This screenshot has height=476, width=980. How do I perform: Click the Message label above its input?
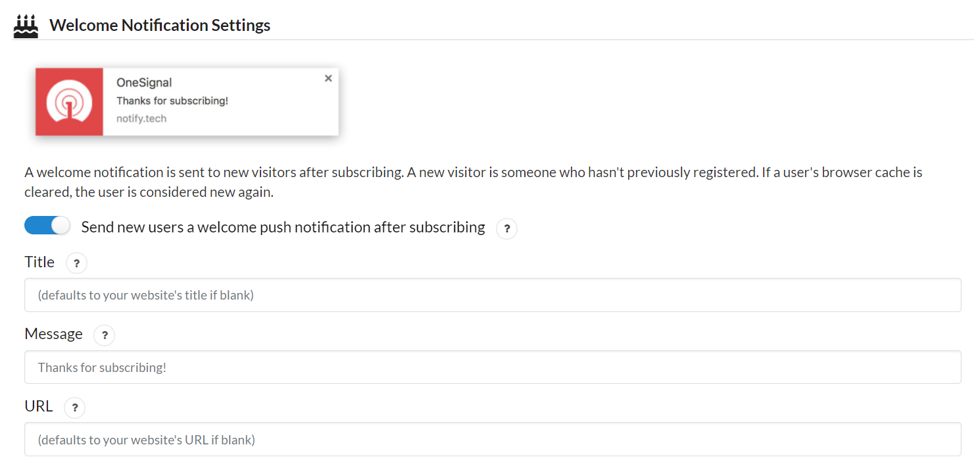53,334
